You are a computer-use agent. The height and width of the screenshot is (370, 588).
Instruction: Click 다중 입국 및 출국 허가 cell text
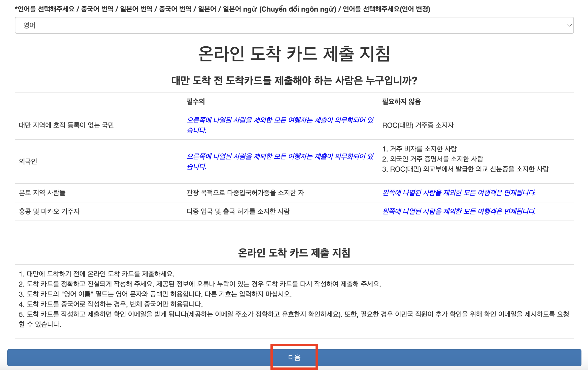238,211
